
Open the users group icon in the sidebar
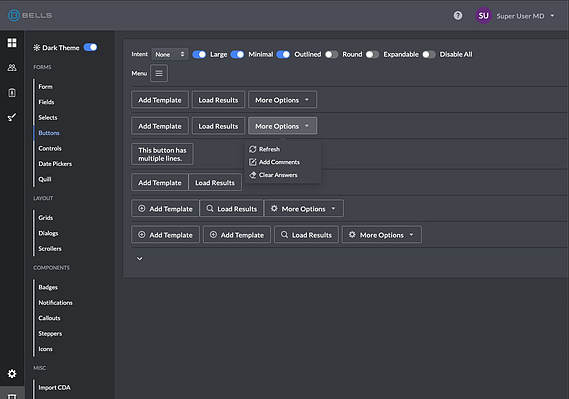pyautogui.click(x=12, y=67)
